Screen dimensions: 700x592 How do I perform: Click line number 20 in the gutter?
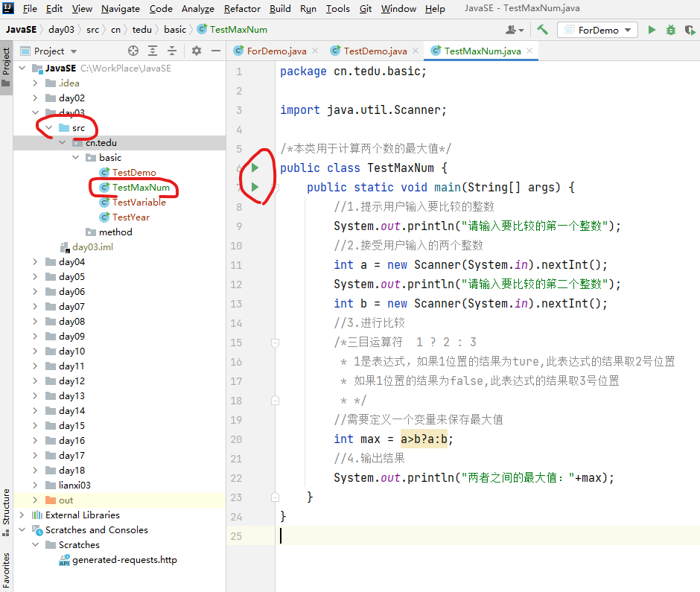pos(236,439)
